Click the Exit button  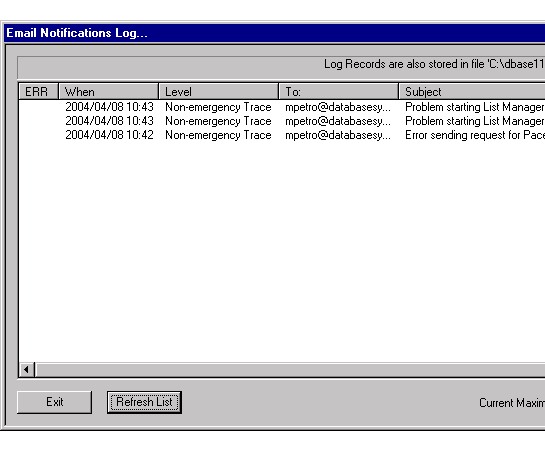[55, 402]
